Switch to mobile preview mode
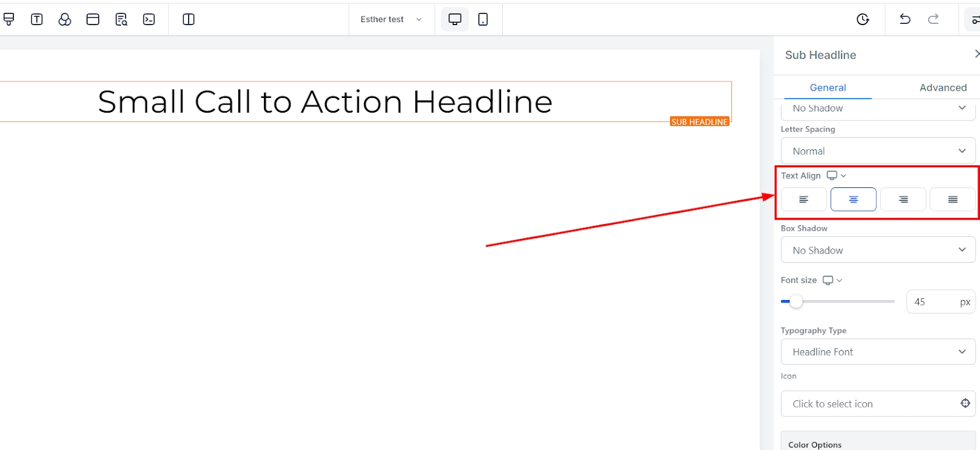The height and width of the screenshot is (450, 980). (x=483, y=20)
